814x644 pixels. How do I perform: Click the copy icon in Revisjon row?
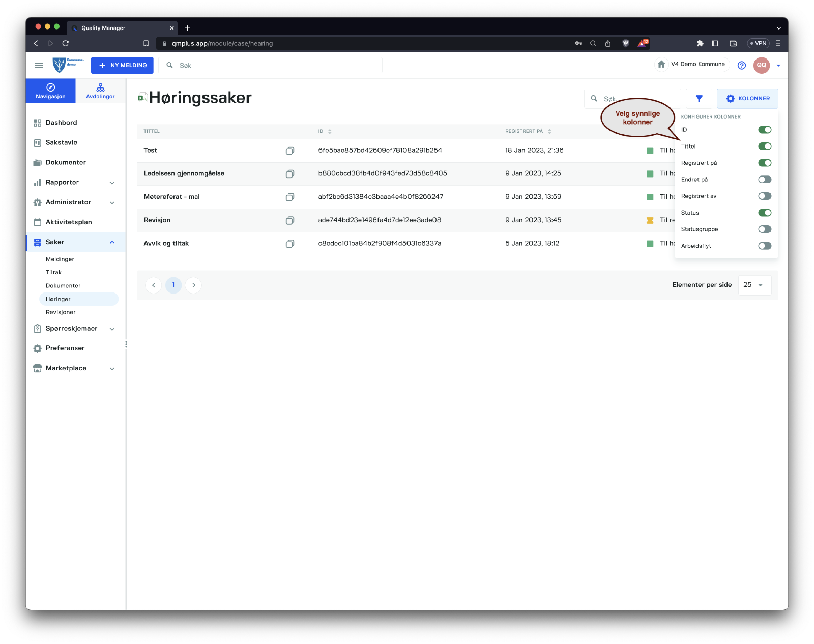tap(289, 220)
